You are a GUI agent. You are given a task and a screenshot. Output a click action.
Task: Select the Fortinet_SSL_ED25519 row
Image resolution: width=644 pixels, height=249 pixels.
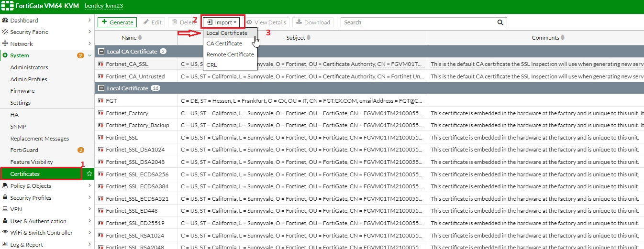pyautogui.click(x=369, y=223)
